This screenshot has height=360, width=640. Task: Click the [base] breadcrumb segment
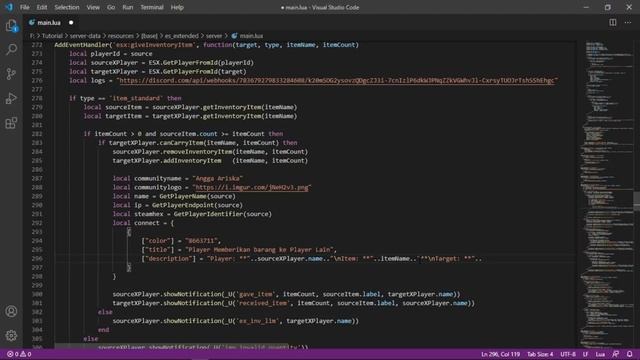149,36
